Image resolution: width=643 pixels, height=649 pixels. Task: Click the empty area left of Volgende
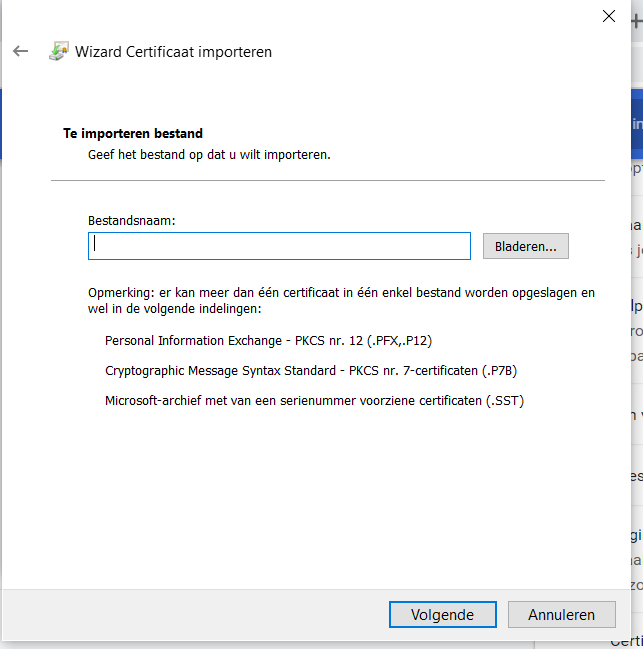200,615
